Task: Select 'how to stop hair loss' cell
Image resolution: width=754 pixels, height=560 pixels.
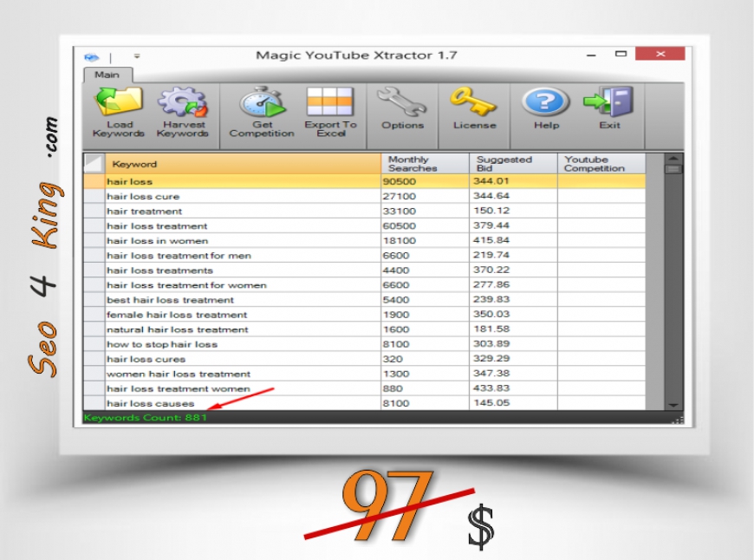Action: point(243,344)
